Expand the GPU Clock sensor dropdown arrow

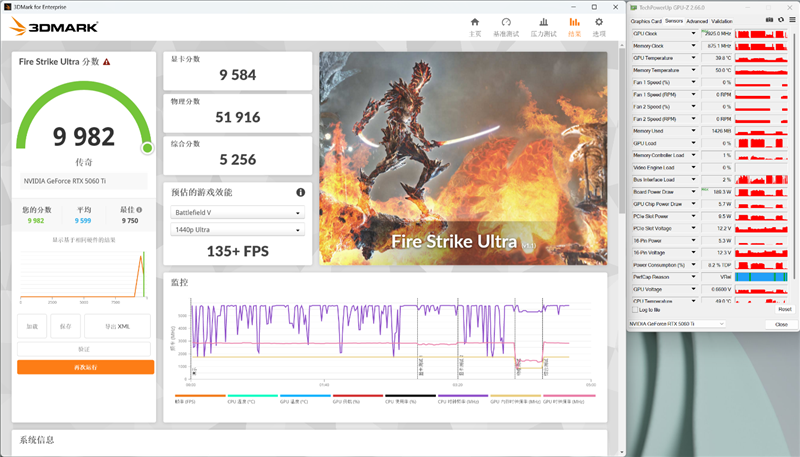coord(694,33)
